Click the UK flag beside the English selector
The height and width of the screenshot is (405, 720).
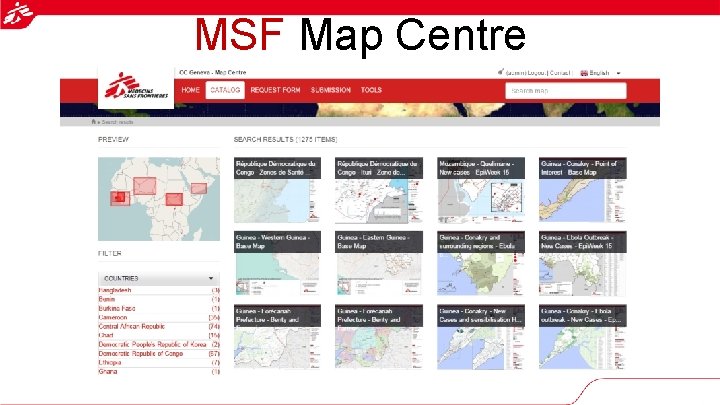pos(584,73)
